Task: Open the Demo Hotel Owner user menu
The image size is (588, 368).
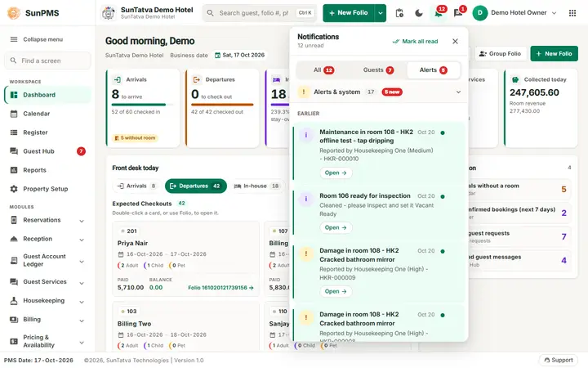Action: tap(514, 13)
